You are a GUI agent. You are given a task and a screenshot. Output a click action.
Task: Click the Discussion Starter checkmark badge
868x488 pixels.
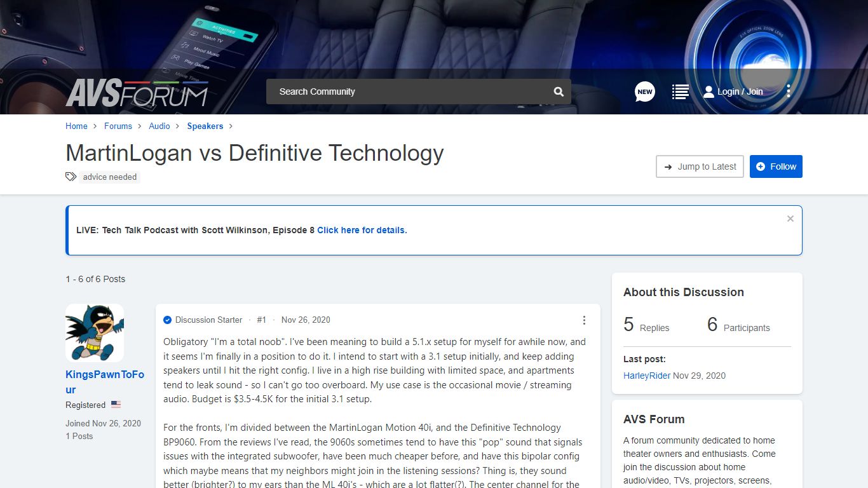pos(167,320)
